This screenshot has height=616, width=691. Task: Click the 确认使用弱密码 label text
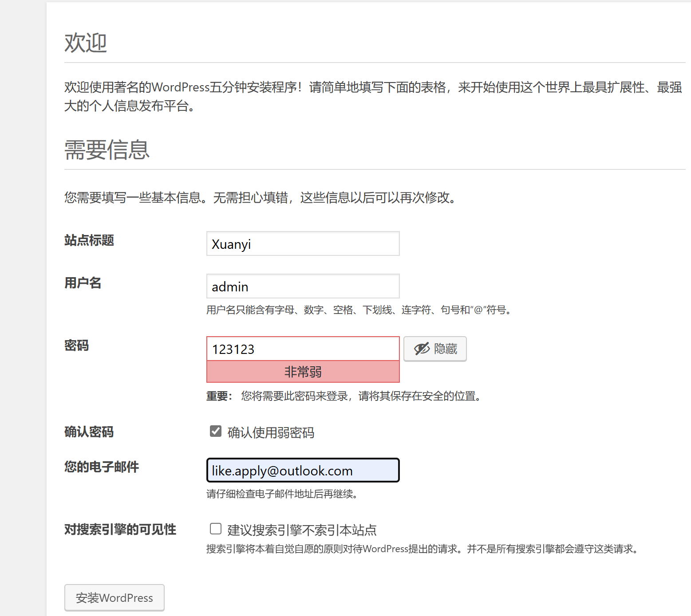(271, 432)
